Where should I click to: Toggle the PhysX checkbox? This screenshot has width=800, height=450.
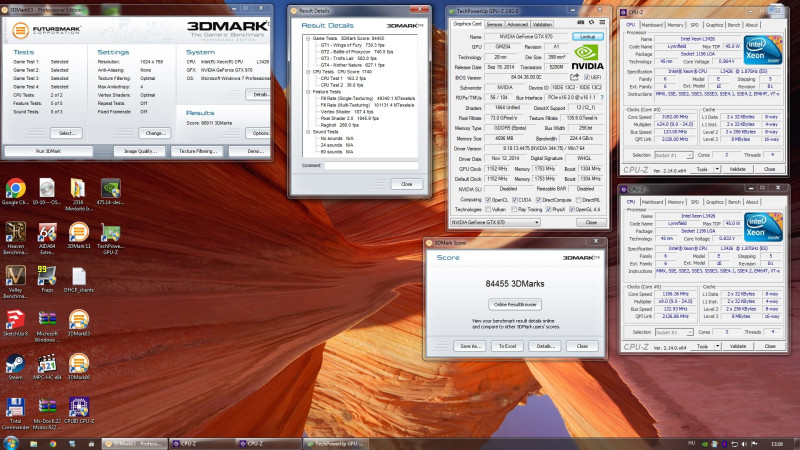pos(548,209)
